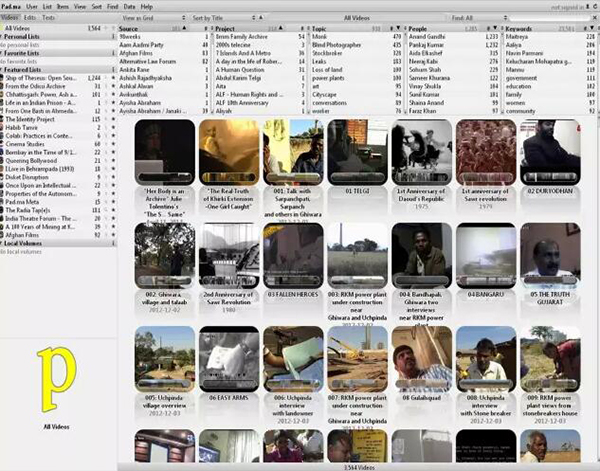Open the Find: All dropdown
This screenshot has width=600, height=471.
[x=479, y=18]
